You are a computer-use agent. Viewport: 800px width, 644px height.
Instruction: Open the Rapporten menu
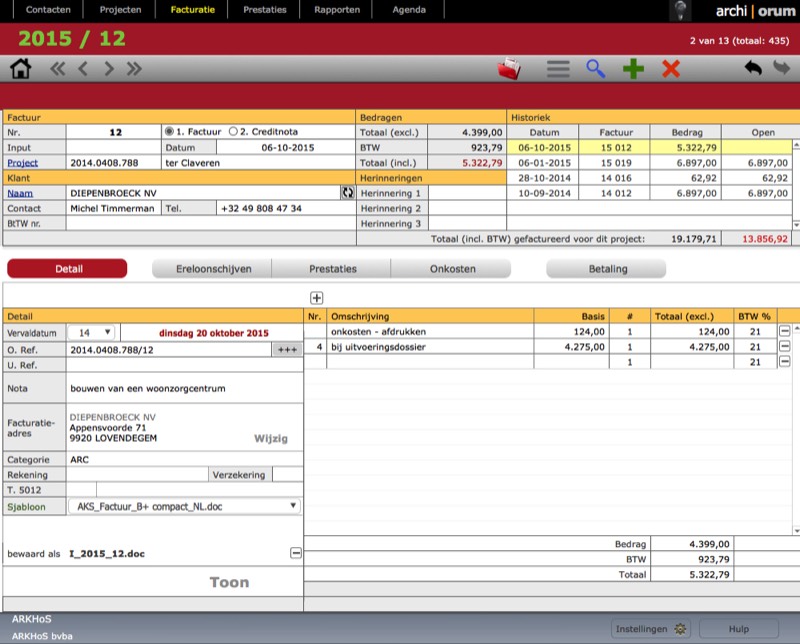[337, 10]
